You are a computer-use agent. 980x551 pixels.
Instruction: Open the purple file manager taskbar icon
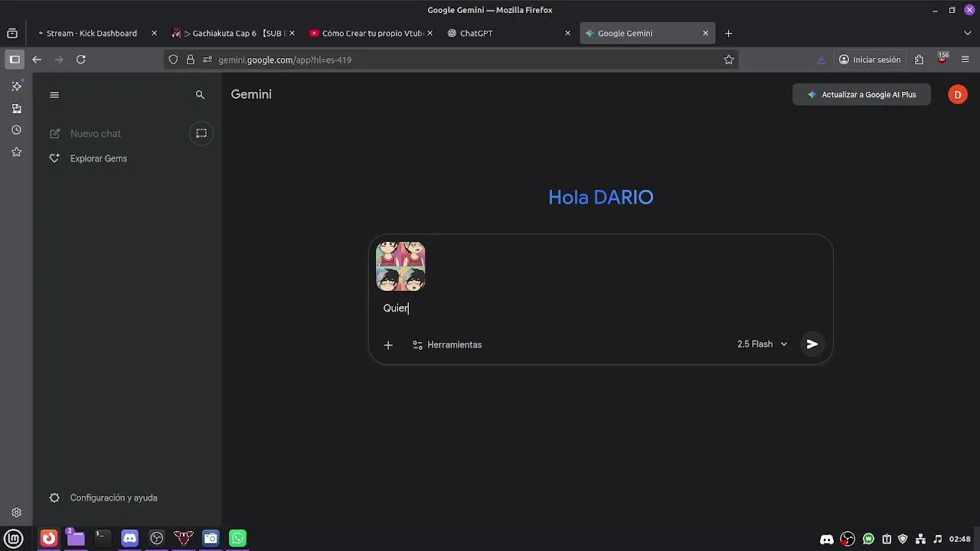tap(75, 539)
